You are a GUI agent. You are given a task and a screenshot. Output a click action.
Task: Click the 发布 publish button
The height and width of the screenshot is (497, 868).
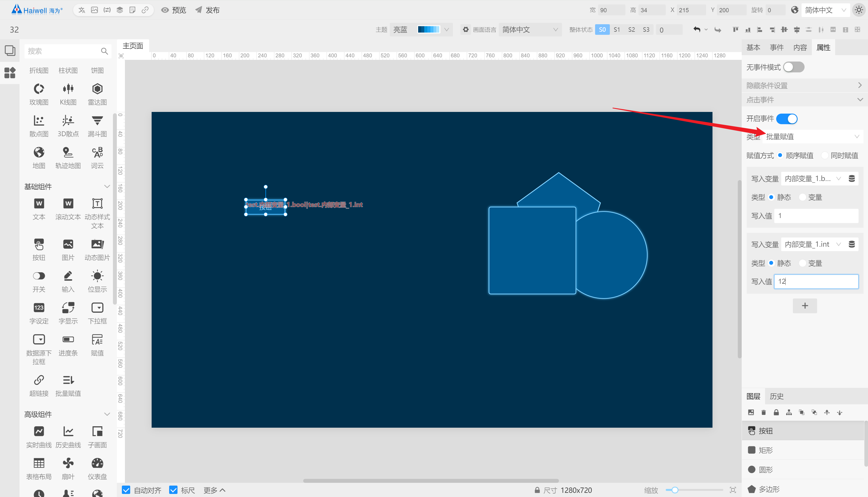[x=207, y=10]
